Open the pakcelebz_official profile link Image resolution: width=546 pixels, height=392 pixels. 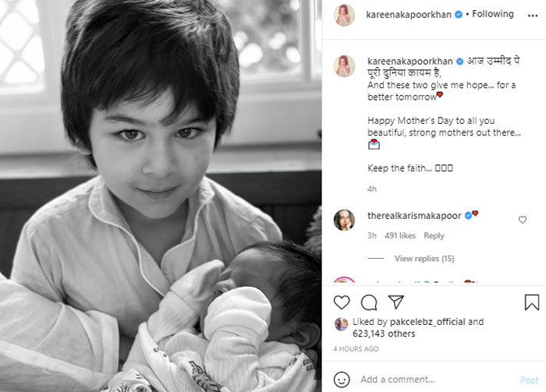point(427,322)
